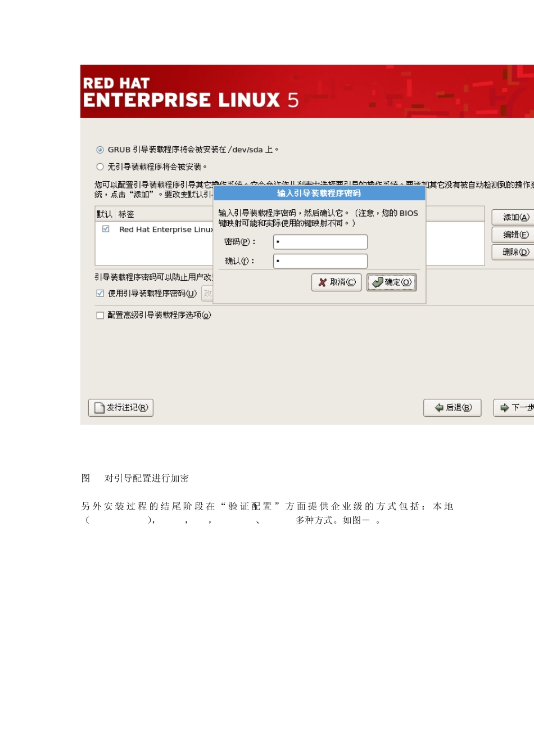Click the 默认 column header
Image resolution: width=534 pixels, height=756 pixels.
point(105,214)
